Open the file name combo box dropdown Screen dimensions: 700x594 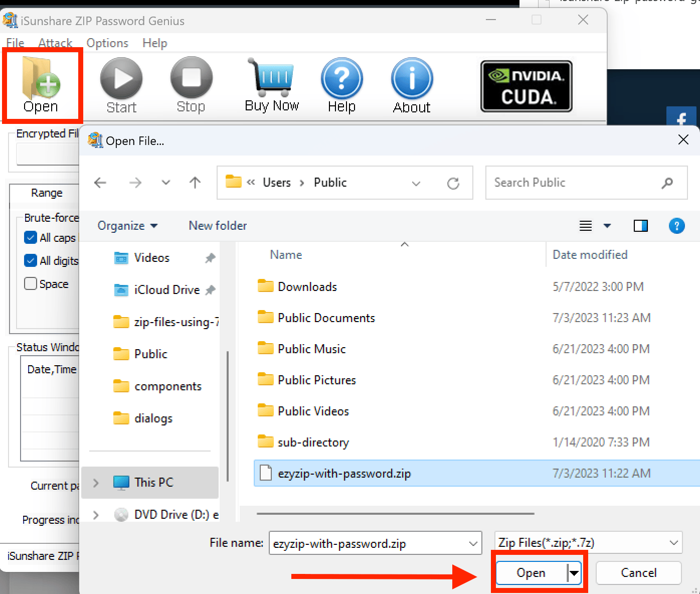tap(472, 543)
